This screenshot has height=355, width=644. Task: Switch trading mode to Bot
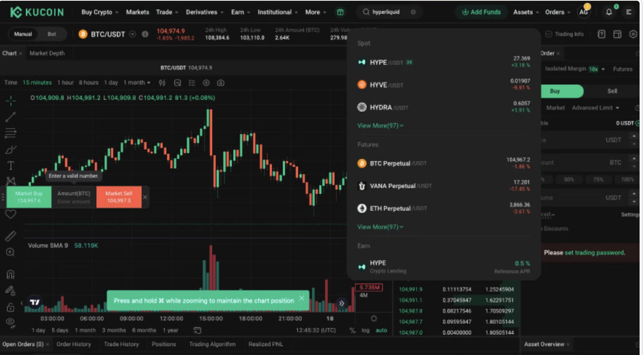tap(52, 34)
